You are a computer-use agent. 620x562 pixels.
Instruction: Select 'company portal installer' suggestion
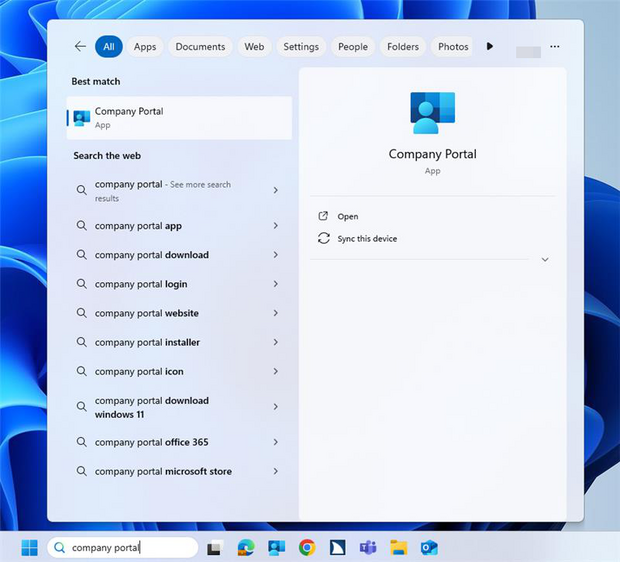179,342
